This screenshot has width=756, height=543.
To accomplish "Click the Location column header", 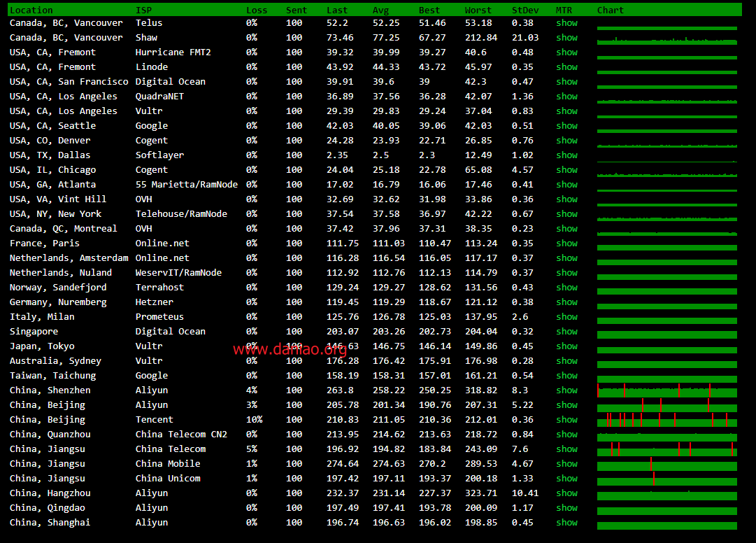I will coord(31,10).
